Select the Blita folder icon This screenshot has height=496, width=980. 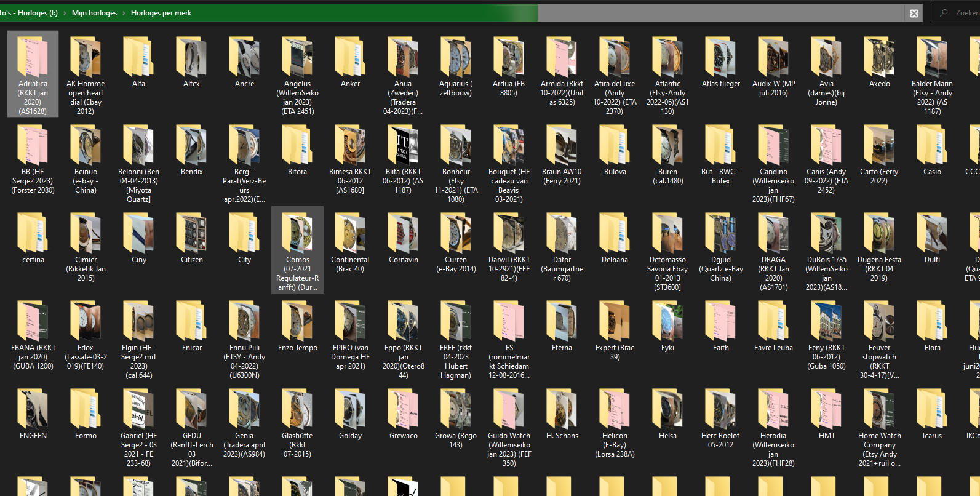pos(403,145)
